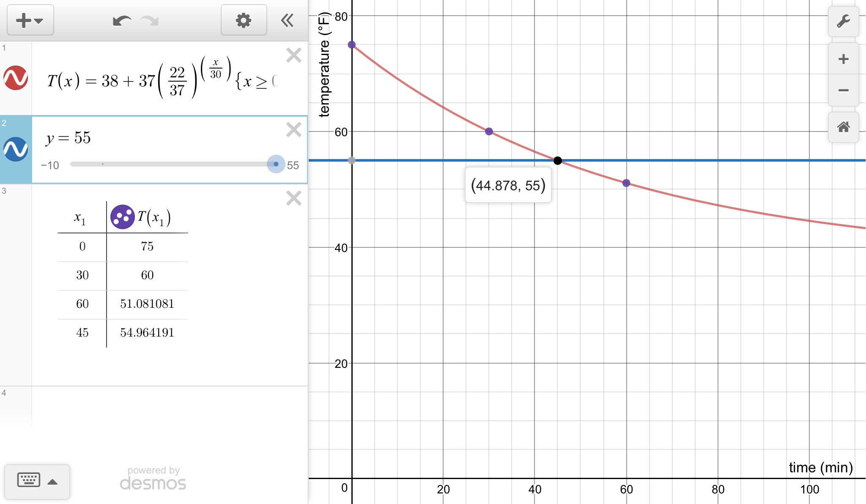The width and height of the screenshot is (866, 504).
Task: Click the slider lower bound -10
Action: [50, 165]
